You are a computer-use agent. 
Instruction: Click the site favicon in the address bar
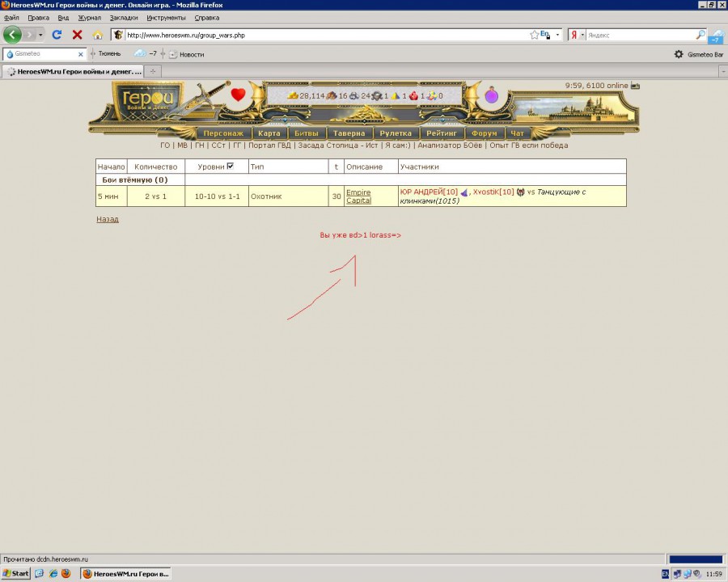tap(118, 35)
